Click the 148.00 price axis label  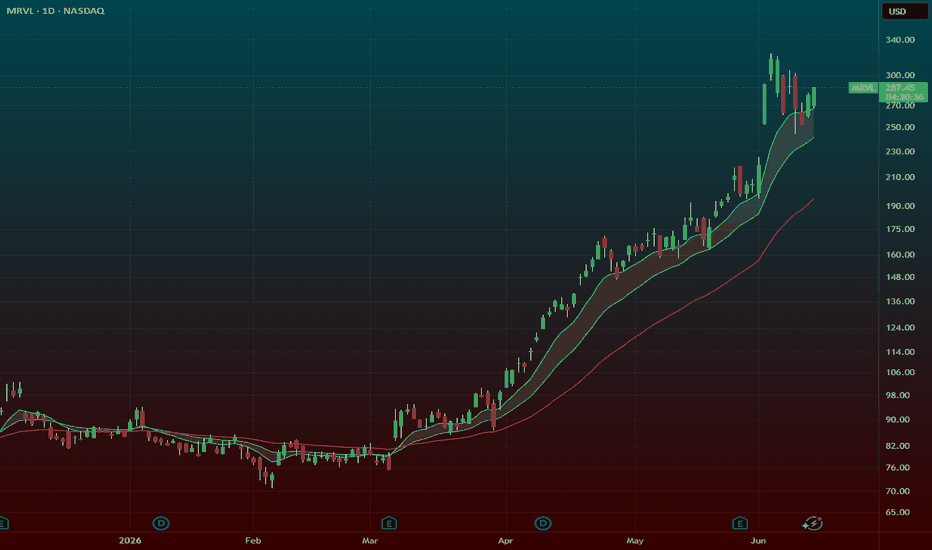pos(900,277)
